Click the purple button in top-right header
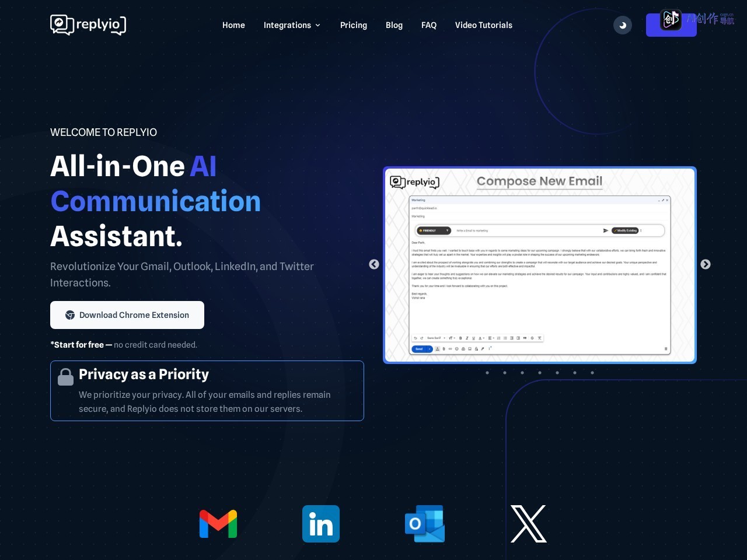 [x=671, y=25]
